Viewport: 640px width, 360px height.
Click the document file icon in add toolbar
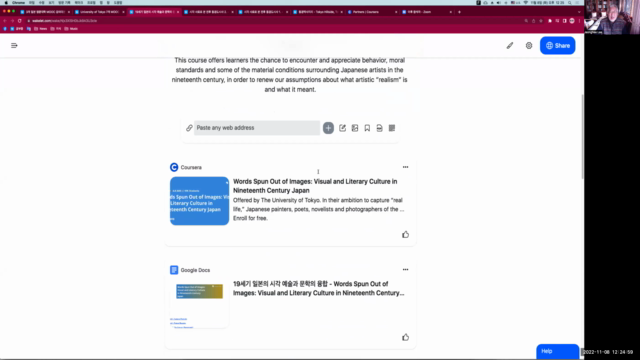[x=380, y=128]
